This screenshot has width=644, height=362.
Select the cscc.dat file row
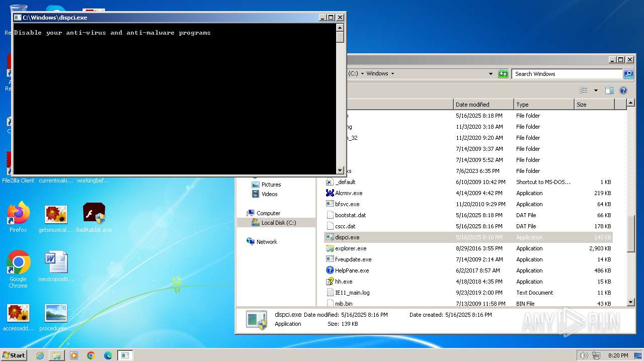tap(468, 226)
